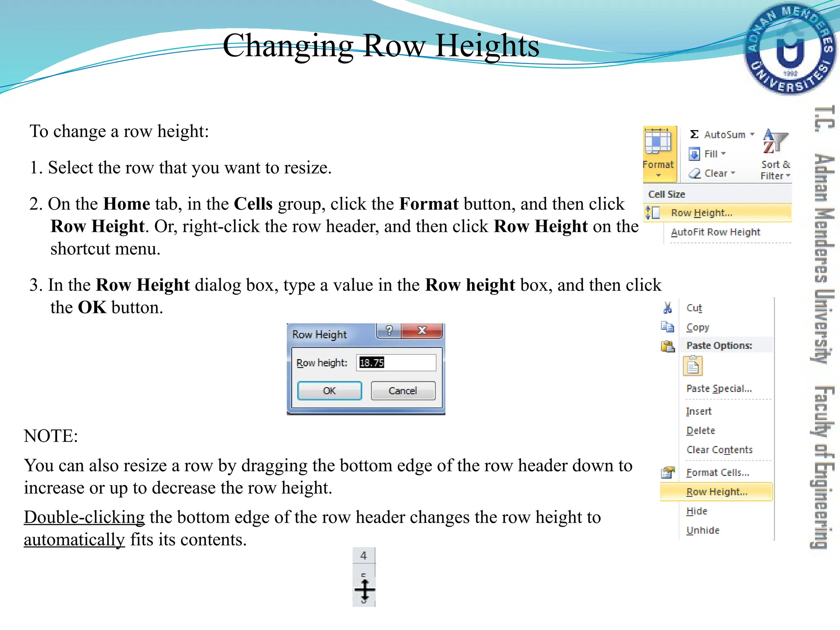Click the Paste Options clipboard icon

pos(668,346)
